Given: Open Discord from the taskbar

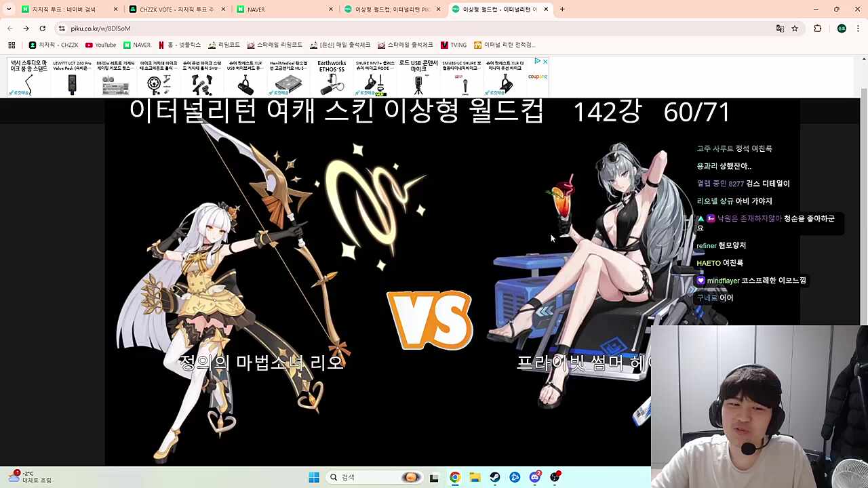Looking at the screenshot, I should [x=535, y=477].
